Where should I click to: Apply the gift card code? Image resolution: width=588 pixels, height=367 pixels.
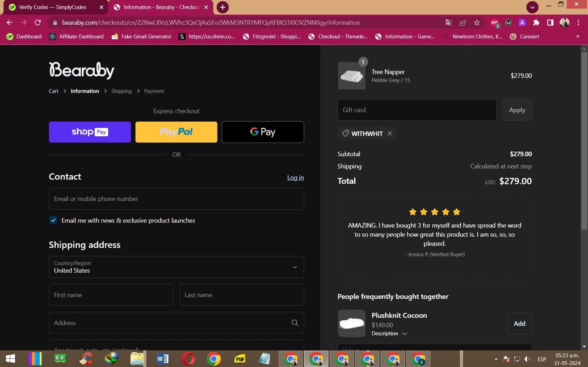(517, 110)
